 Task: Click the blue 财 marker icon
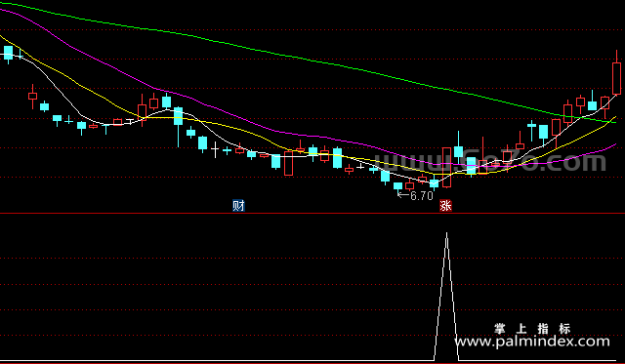238,206
